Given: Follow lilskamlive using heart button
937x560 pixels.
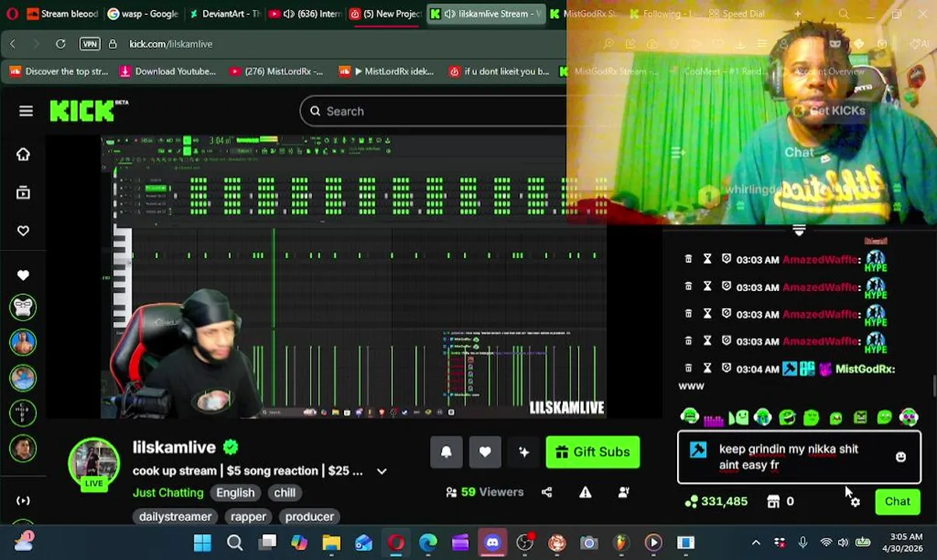Looking at the screenshot, I should coord(485,452).
